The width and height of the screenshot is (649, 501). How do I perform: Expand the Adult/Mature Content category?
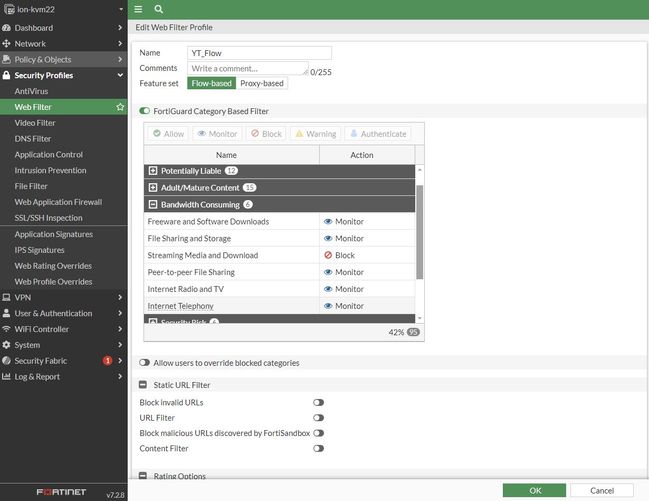click(x=153, y=188)
